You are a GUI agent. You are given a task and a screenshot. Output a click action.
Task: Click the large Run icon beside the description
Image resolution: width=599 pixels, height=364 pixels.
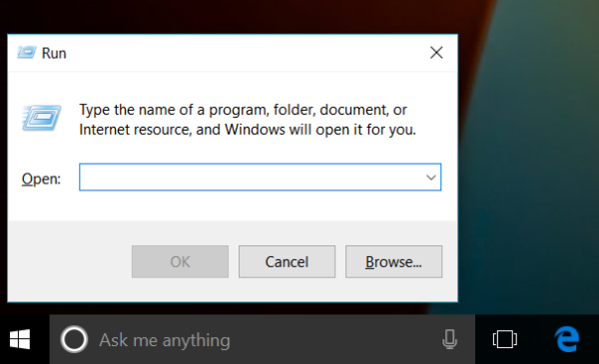click(41, 118)
